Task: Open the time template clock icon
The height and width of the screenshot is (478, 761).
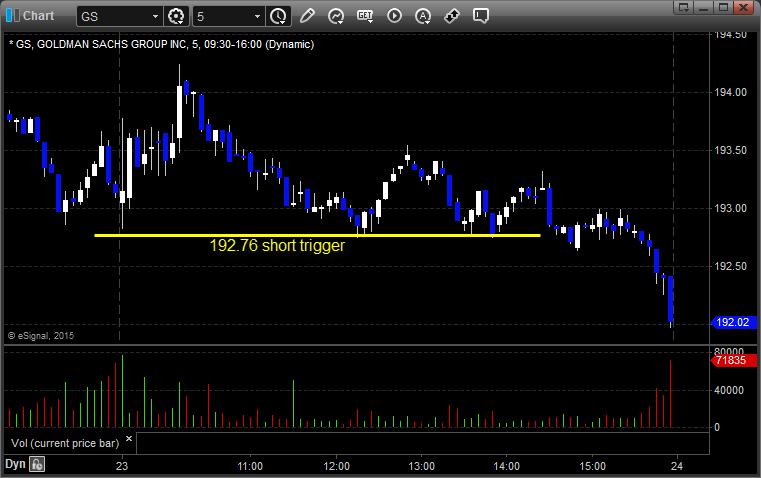Action: [278, 16]
